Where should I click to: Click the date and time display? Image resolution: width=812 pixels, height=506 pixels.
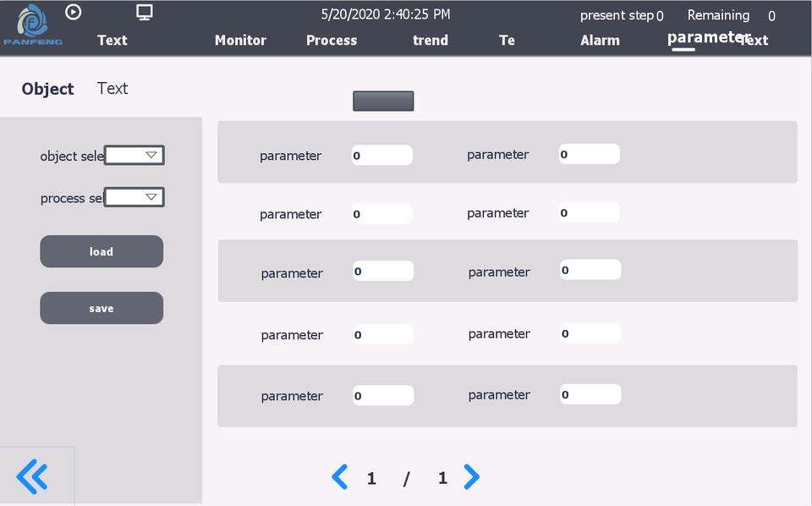(x=386, y=14)
